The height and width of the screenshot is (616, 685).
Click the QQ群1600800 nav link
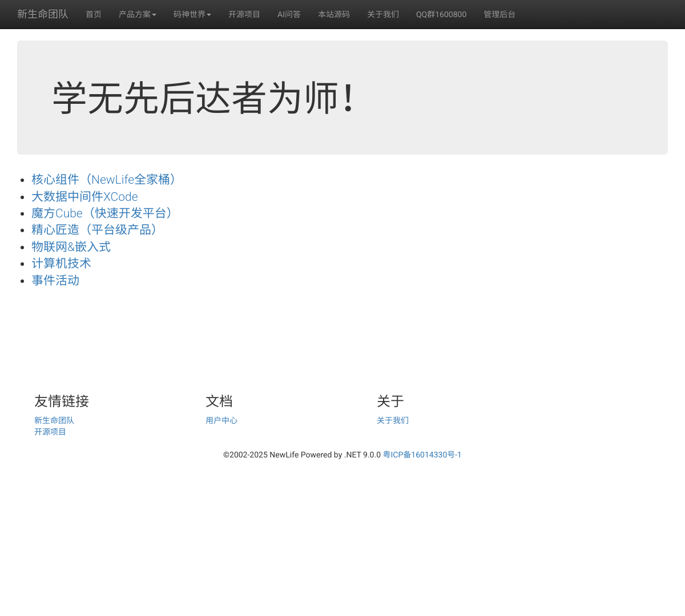[441, 14]
